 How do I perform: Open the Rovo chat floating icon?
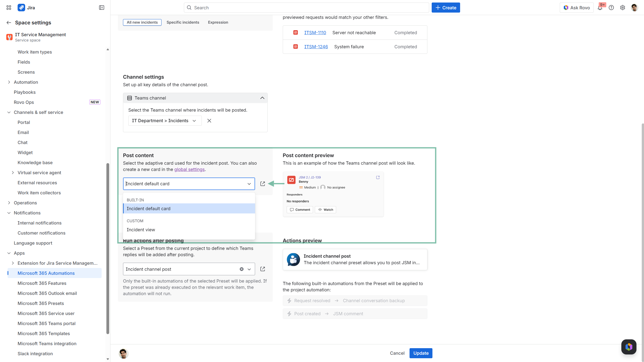click(629, 347)
